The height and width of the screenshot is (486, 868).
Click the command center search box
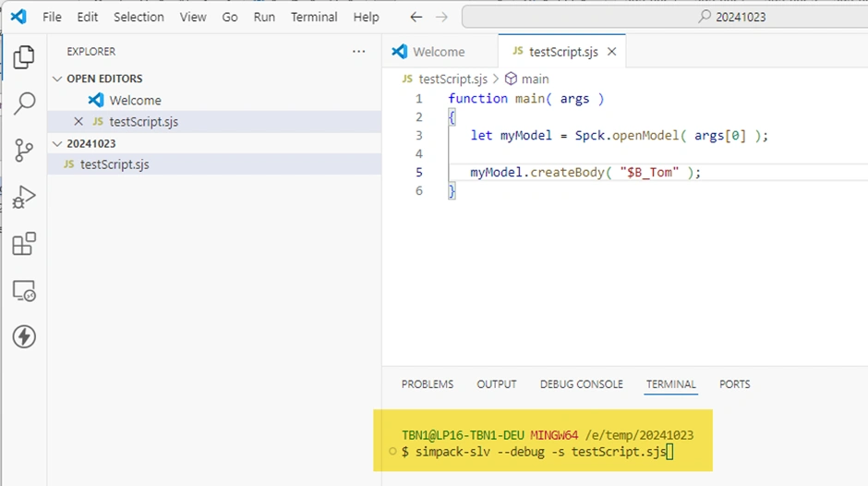click(x=665, y=17)
